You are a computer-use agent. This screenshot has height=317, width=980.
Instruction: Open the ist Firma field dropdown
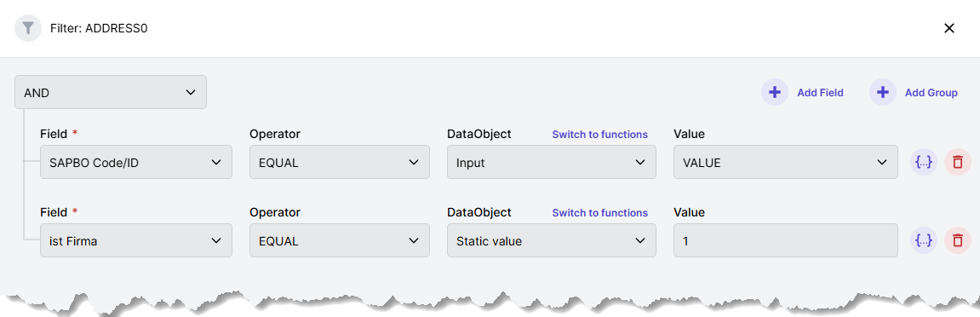tap(136, 240)
